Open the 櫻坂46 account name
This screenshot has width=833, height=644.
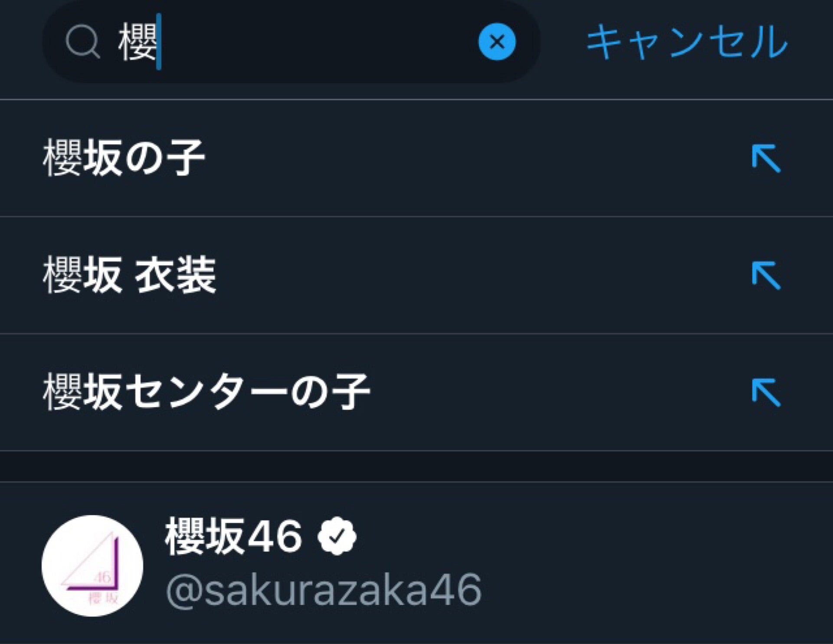point(233,537)
